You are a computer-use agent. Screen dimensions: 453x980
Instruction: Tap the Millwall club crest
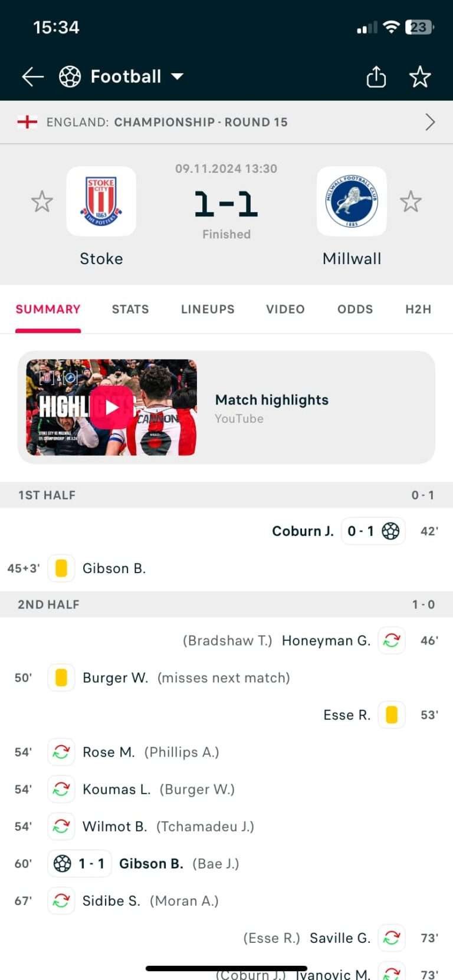coord(352,201)
